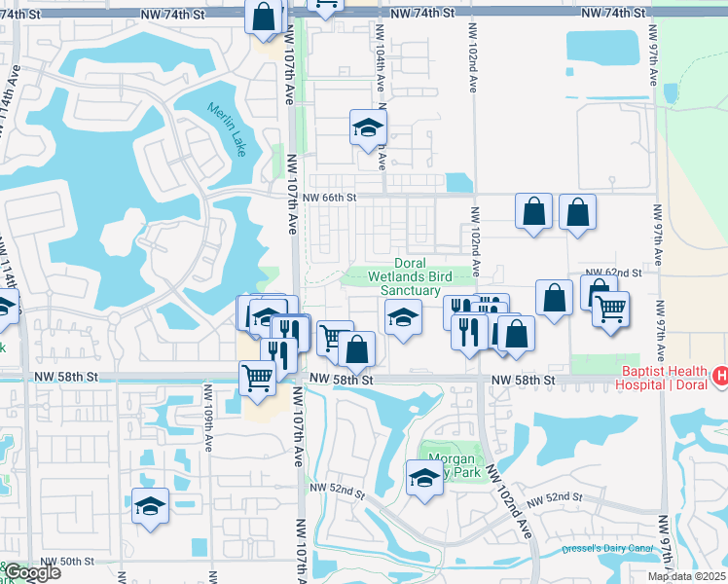Click Baptist Health Hospital | Doral label
Screen dimensions: 728x584
pyautogui.click(x=662, y=378)
